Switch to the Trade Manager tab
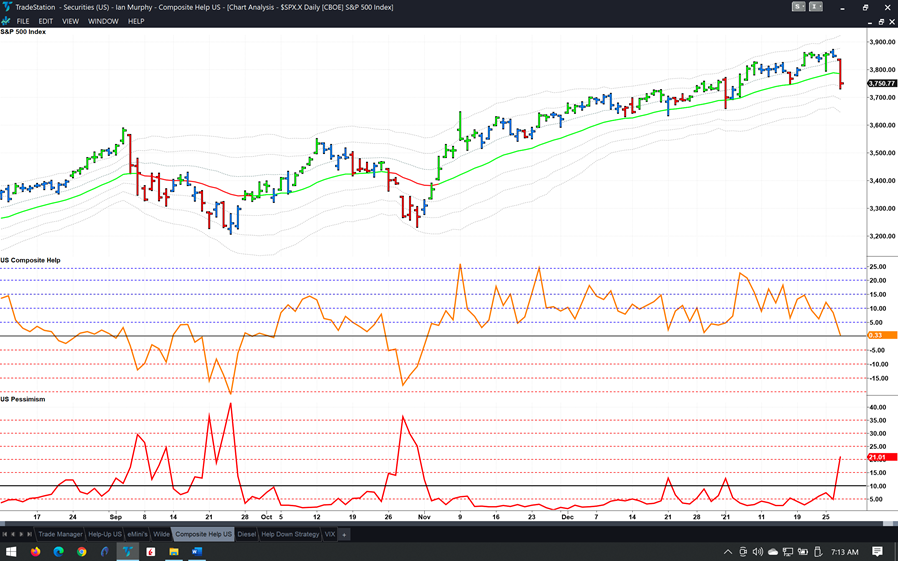The height and width of the screenshot is (561, 898). (x=60, y=534)
